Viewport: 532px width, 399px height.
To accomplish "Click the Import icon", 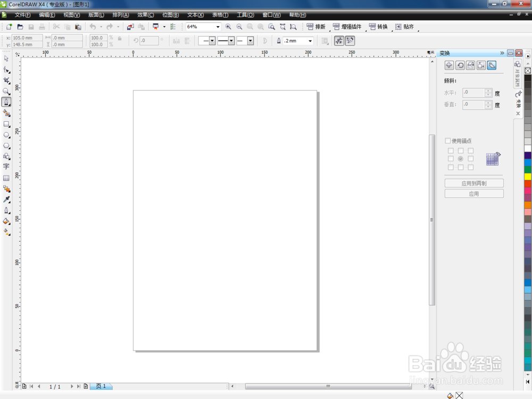I will click(130, 27).
